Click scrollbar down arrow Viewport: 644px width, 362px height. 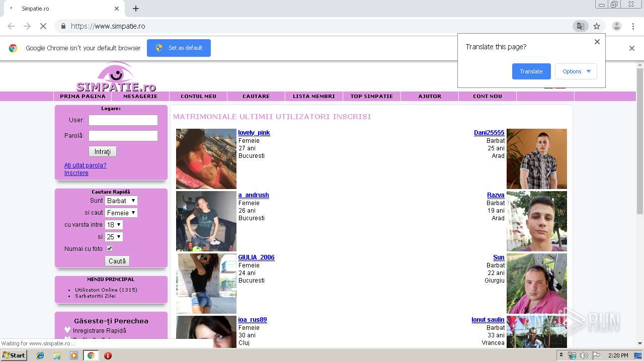[x=640, y=343]
